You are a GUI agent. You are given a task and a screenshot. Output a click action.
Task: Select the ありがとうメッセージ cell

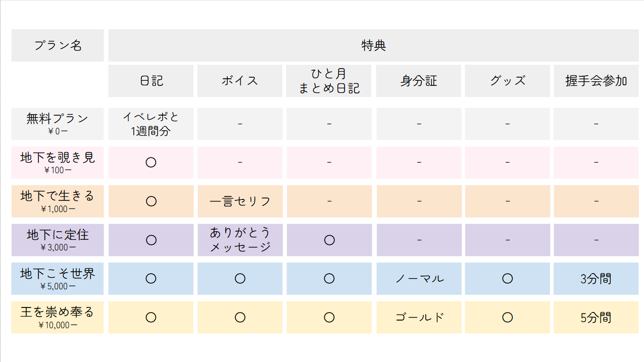(240, 240)
